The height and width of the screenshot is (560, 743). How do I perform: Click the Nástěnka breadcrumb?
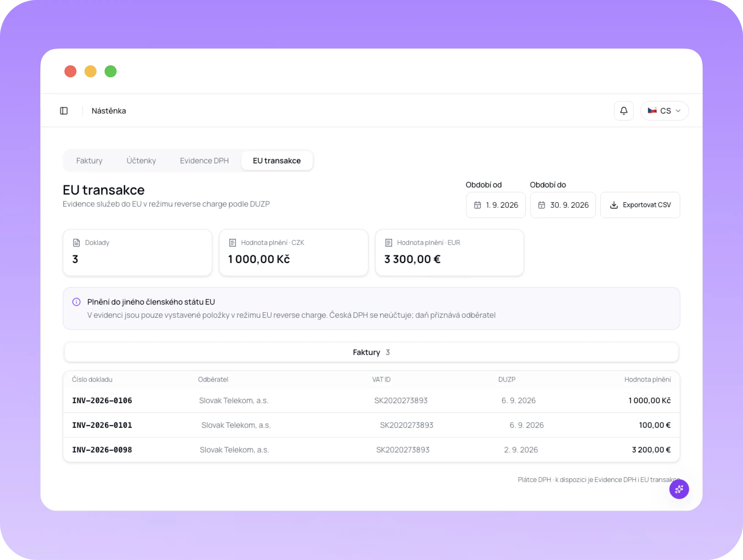tap(109, 111)
